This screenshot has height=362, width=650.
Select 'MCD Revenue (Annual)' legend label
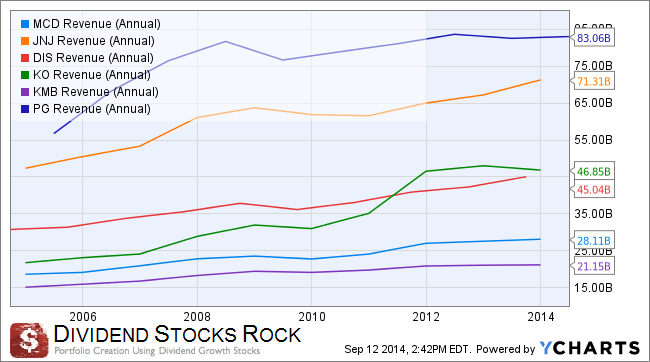(97, 24)
